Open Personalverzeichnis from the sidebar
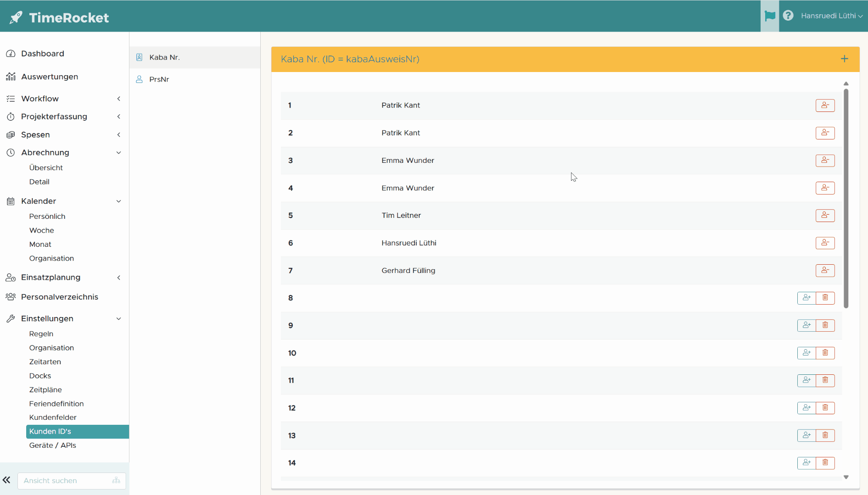The width and height of the screenshot is (868, 495). (x=59, y=297)
